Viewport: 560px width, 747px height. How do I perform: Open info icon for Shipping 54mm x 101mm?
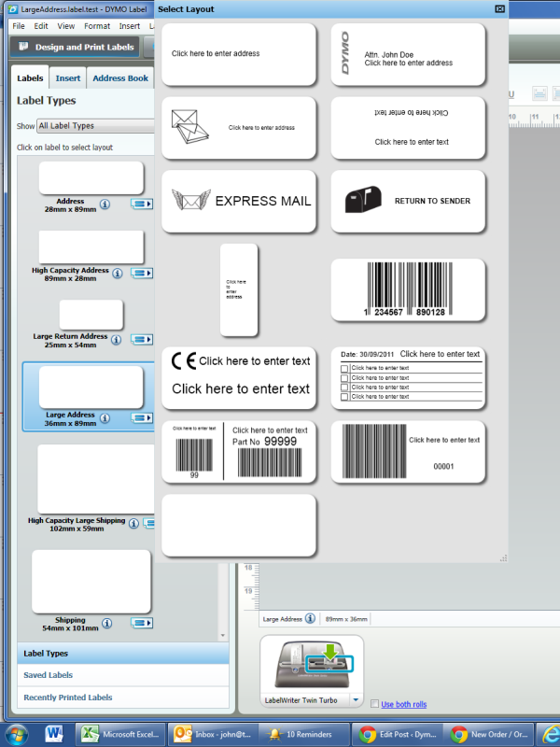[107, 623]
